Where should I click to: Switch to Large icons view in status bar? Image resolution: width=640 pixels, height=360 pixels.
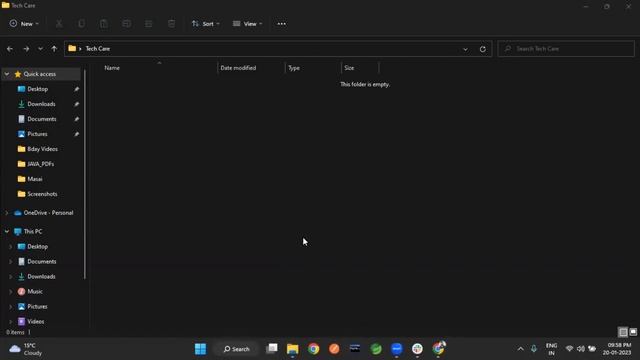[633, 332]
